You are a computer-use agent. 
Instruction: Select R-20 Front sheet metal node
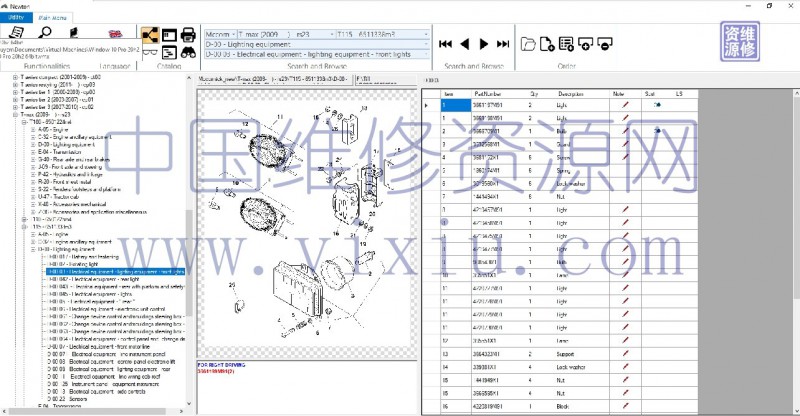(65, 182)
